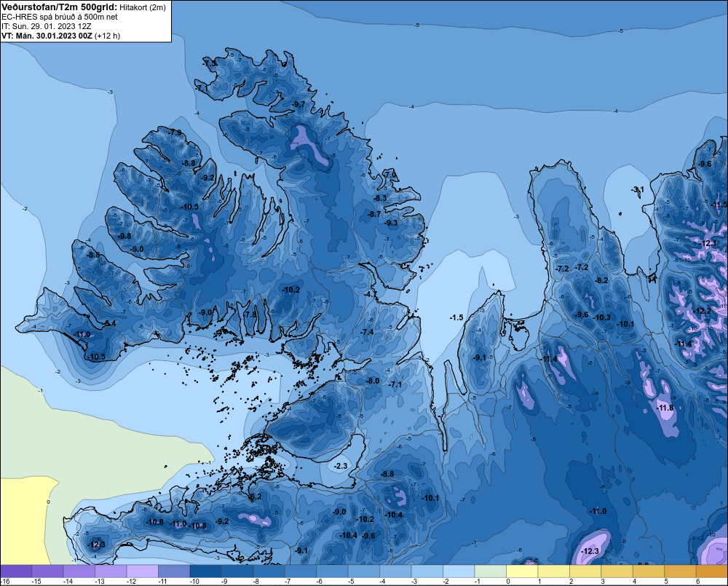The width and height of the screenshot is (728, 586).
Task: Click the "-9.3" temperature label on the map
Action: tap(392, 223)
